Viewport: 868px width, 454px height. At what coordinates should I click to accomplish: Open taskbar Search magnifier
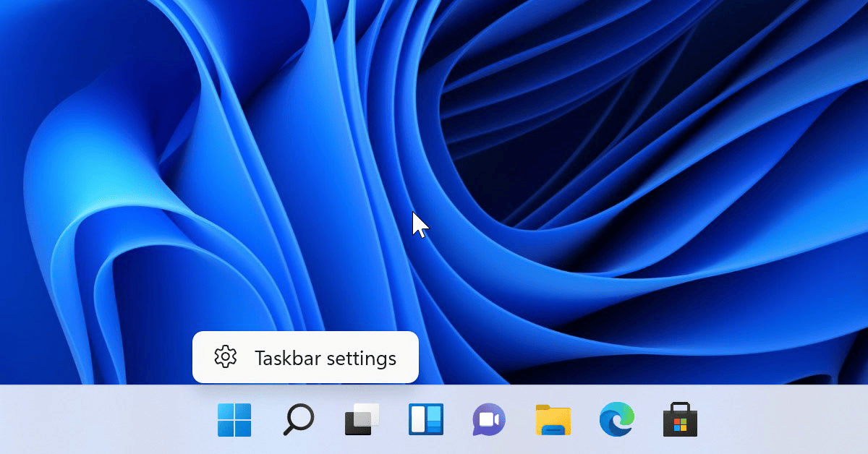click(x=298, y=420)
